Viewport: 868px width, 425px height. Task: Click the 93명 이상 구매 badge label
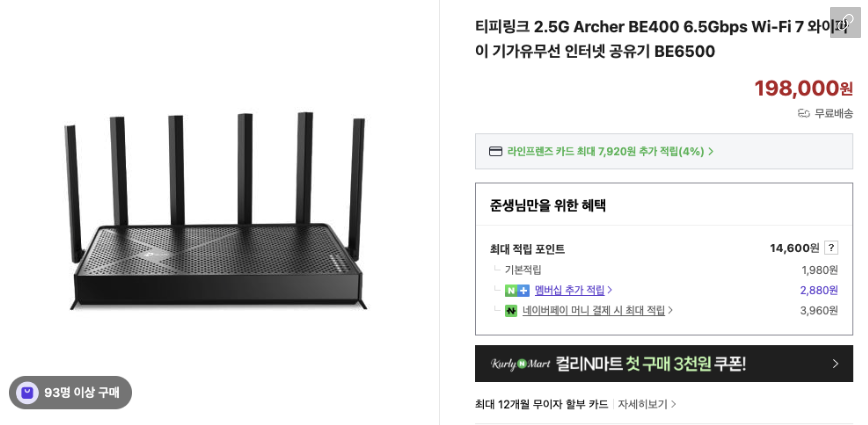(x=81, y=393)
